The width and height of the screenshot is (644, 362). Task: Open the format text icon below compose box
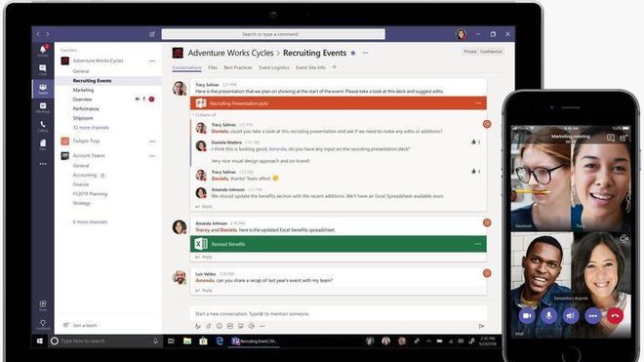tap(198, 326)
